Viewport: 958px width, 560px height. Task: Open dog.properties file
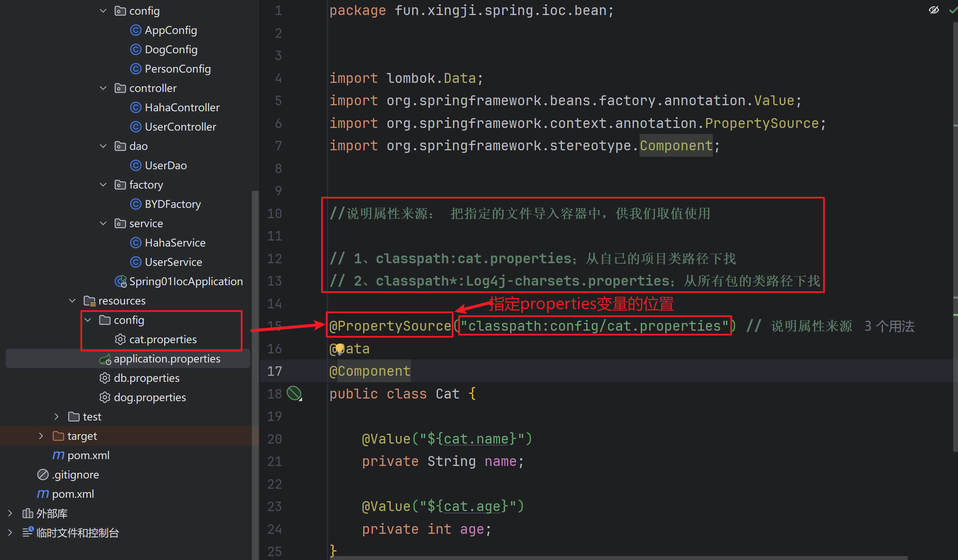click(x=150, y=397)
